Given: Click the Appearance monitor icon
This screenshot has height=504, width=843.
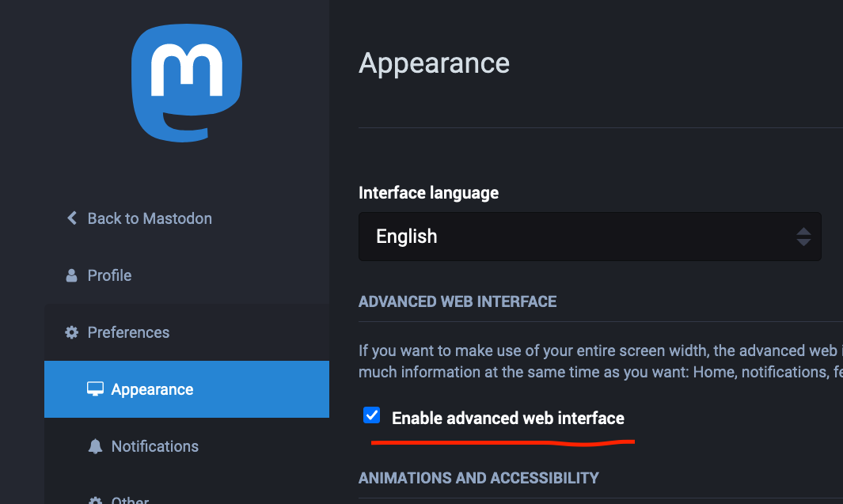Looking at the screenshot, I should click(x=95, y=389).
